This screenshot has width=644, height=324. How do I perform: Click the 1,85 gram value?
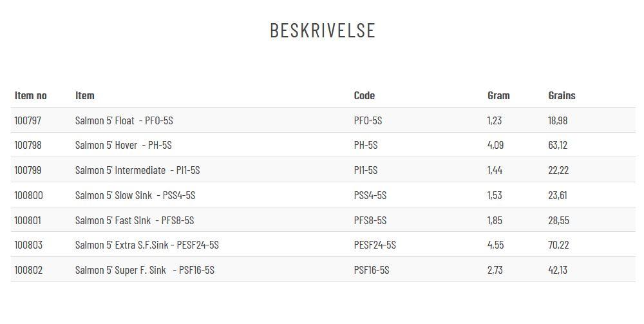pos(495,220)
